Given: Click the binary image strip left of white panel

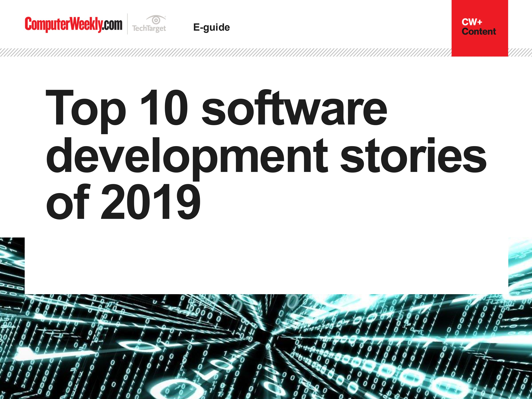Looking at the screenshot, I should [x=12, y=266].
